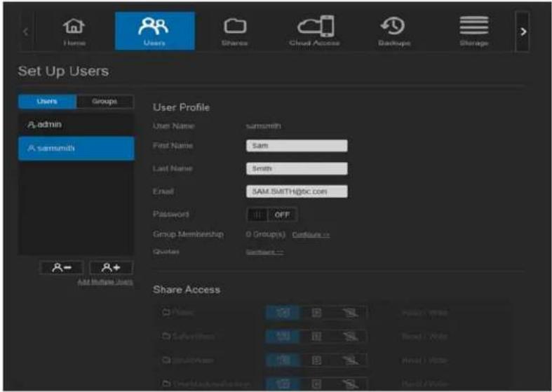Viewport: 552px width, 392px height.
Task: Click the add user button
Action: tap(112, 268)
